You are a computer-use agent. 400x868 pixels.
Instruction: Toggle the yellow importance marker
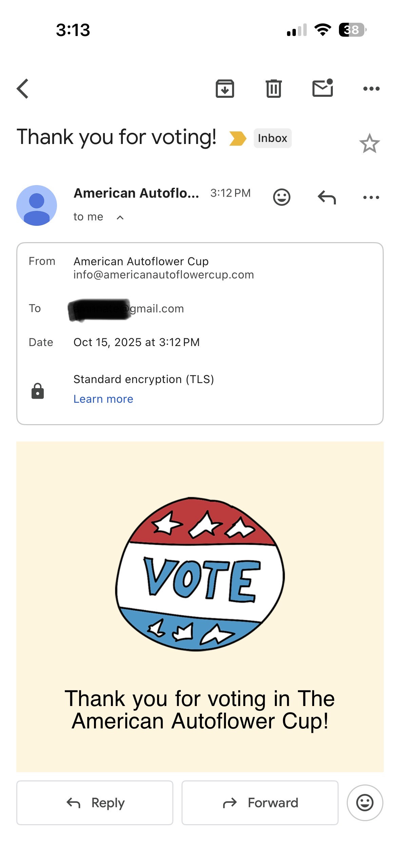[x=237, y=138]
